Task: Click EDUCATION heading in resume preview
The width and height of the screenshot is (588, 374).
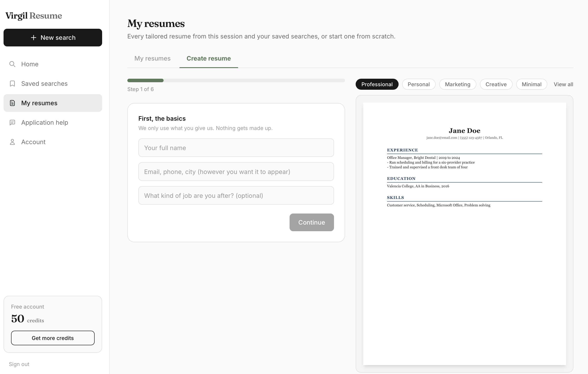Action: click(401, 178)
